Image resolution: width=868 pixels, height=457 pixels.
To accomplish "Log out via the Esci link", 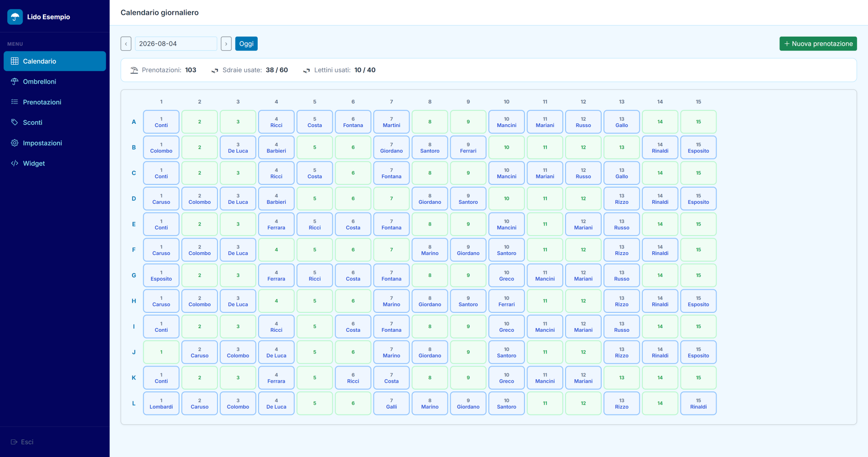I will click(x=22, y=442).
